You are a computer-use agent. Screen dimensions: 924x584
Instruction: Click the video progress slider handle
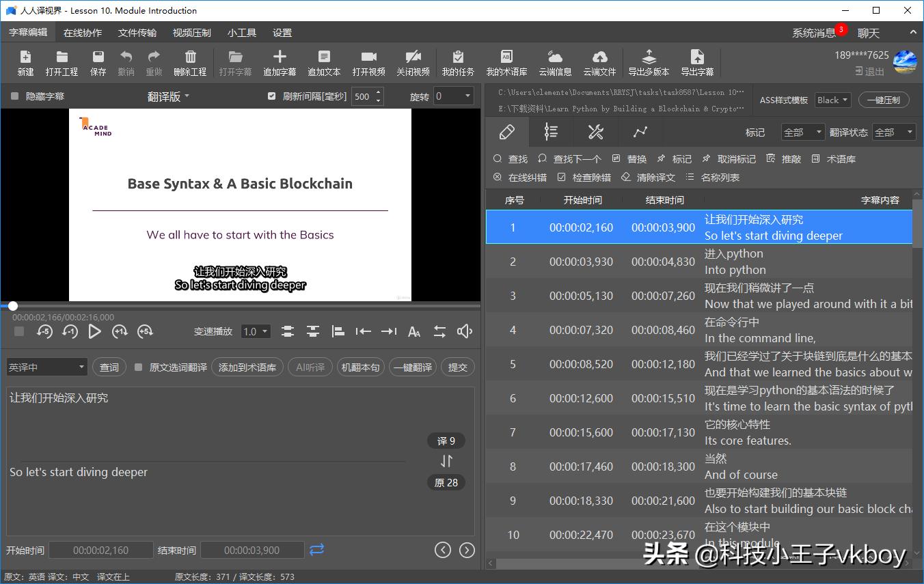click(13, 306)
